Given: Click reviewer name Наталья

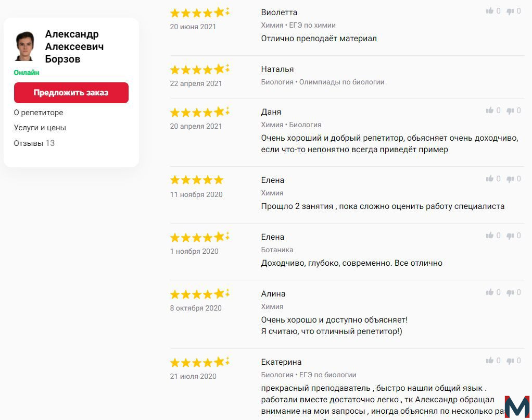Looking at the screenshot, I should click(277, 69).
